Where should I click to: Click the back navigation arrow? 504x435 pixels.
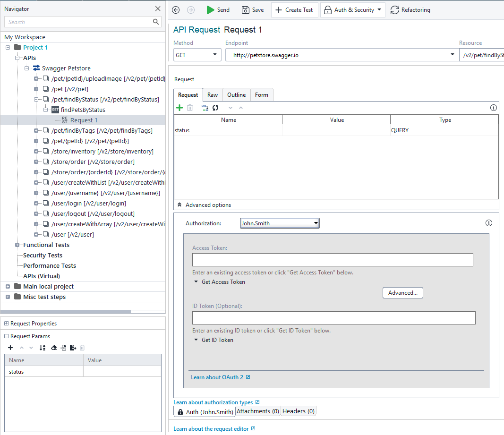[176, 10]
